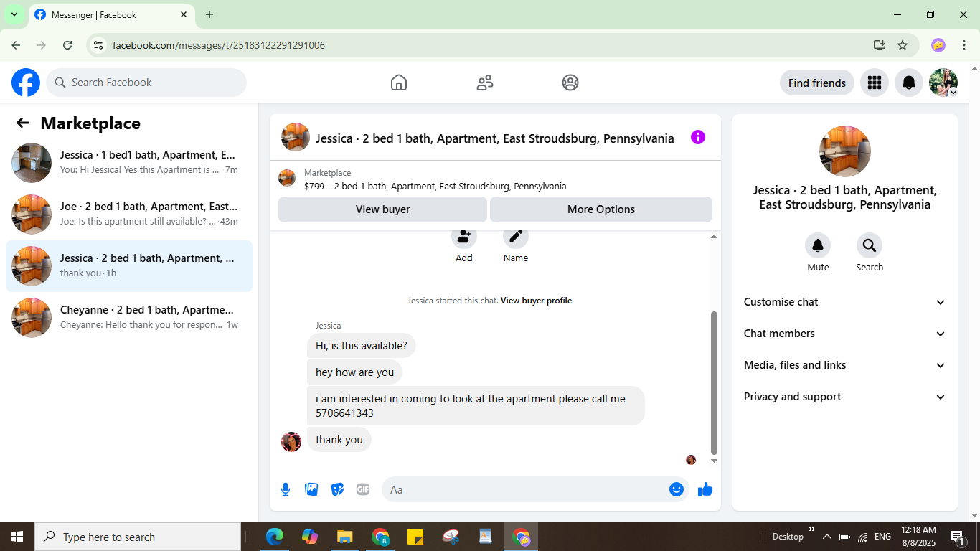Screen dimensions: 980x551
Task: Open the Facebook menu grid icon
Action: tap(874, 83)
